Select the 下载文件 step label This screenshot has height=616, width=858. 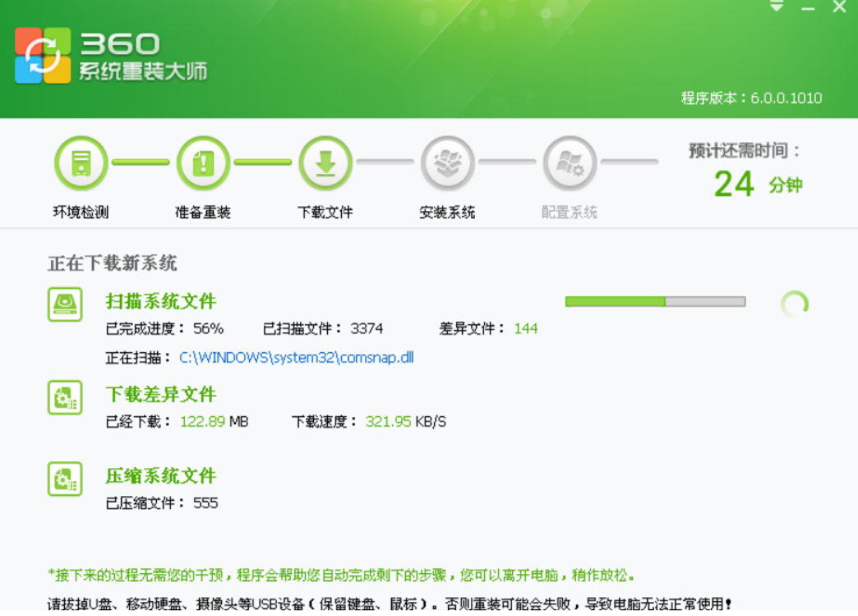[x=325, y=213]
